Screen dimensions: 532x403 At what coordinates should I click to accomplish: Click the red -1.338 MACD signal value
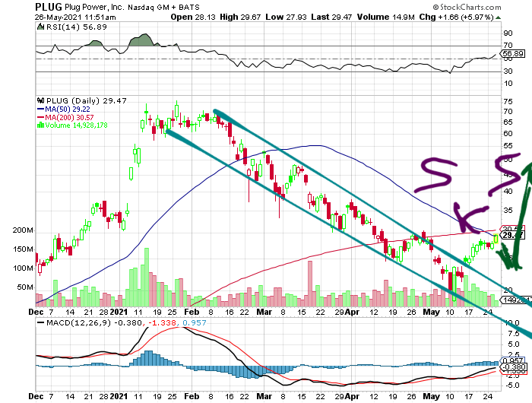click(162, 322)
